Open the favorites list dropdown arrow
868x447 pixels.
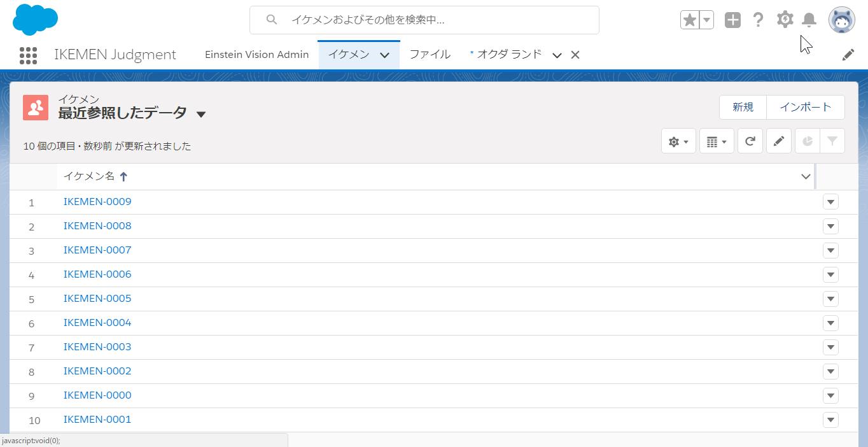706,20
